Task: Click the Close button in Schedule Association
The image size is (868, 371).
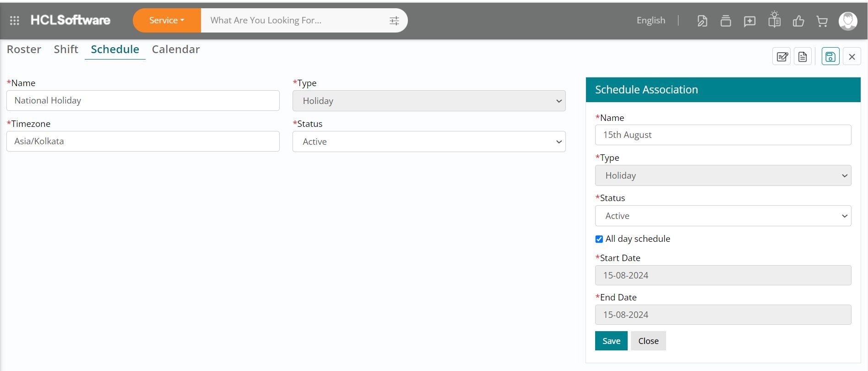Action: click(x=648, y=341)
